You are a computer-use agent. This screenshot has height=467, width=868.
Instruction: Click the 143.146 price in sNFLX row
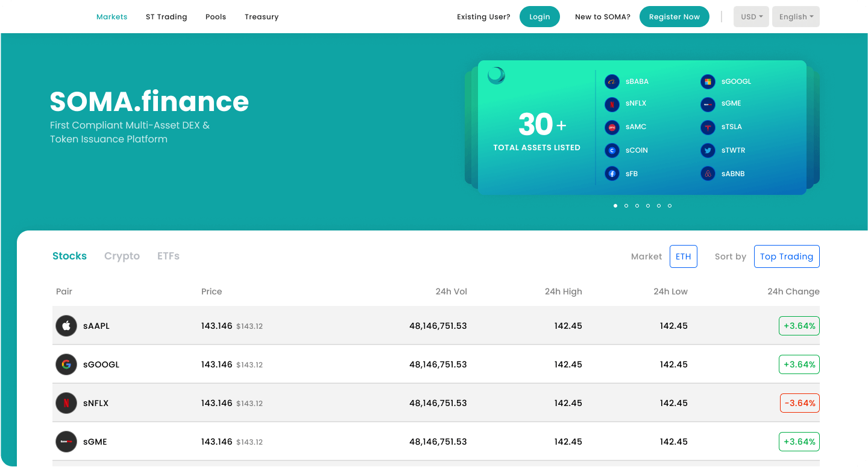tap(217, 403)
